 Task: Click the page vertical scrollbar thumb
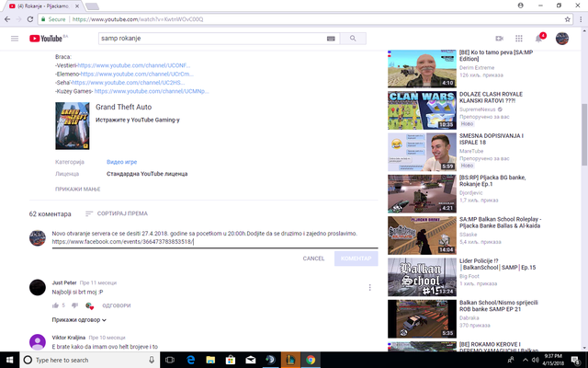click(x=584, y=134)
